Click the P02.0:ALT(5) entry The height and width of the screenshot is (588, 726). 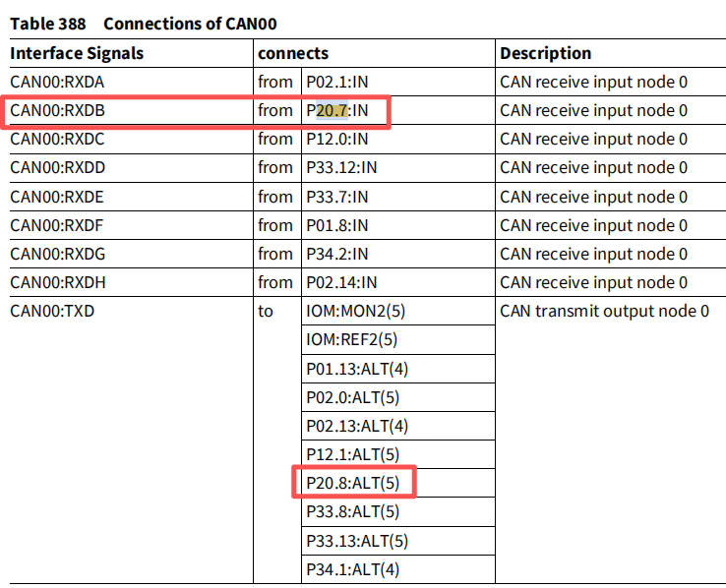pos(353,398)
